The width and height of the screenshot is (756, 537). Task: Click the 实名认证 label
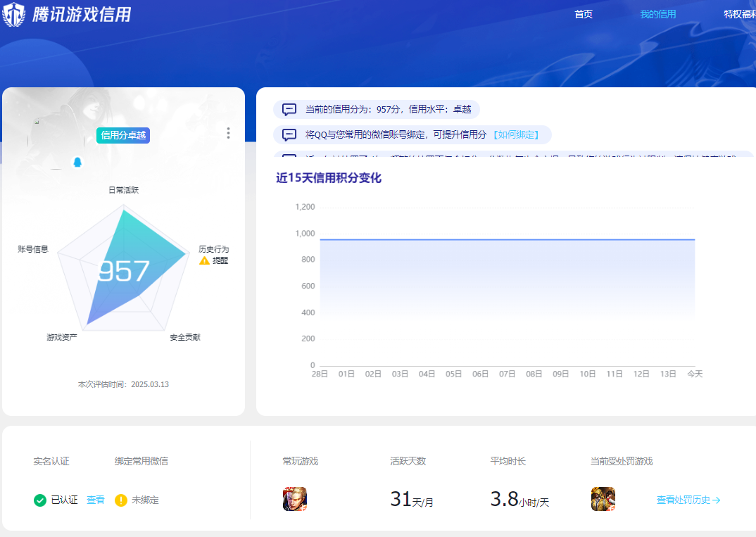pyautogui.click(x=51, y=461)
